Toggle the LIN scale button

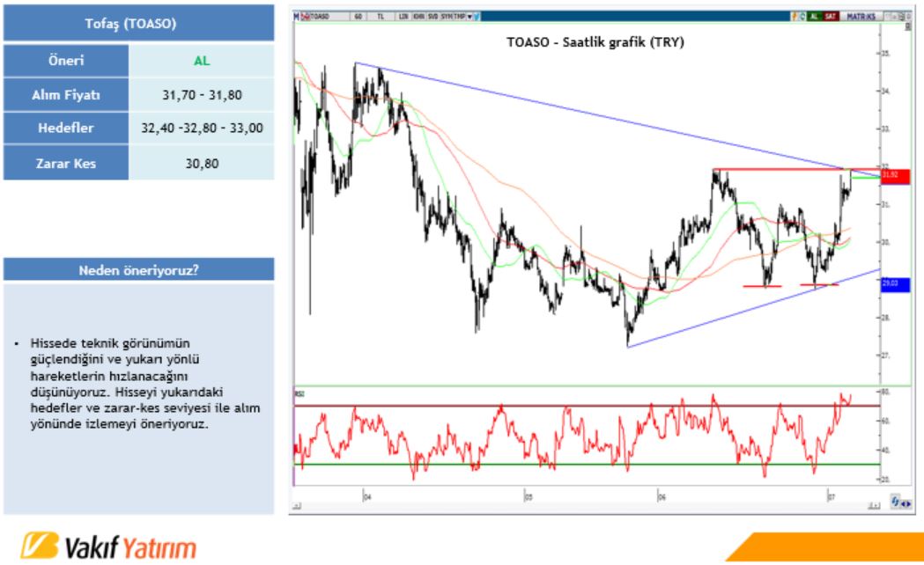point(403,17)
